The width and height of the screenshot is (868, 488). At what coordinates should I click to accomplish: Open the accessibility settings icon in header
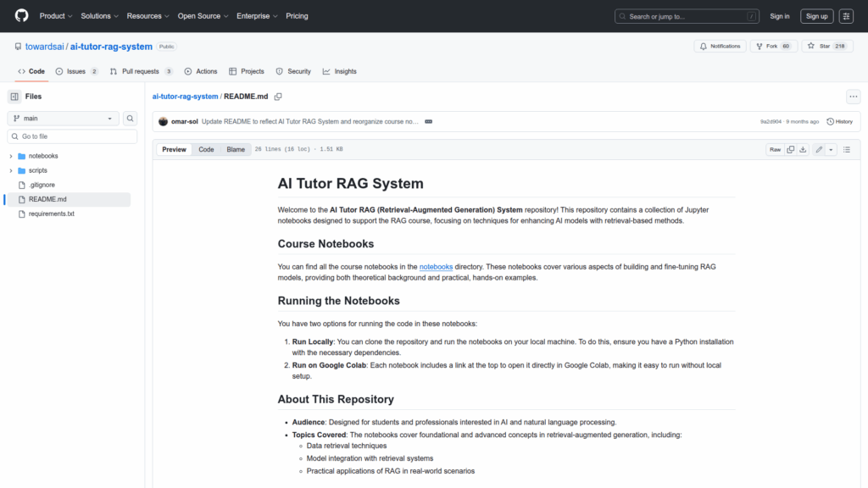tap(846, 16)
